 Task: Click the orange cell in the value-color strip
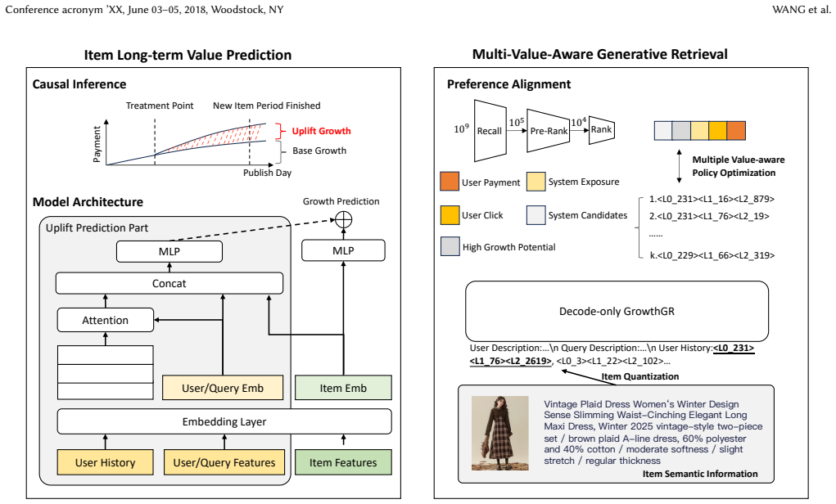point(736,131)
